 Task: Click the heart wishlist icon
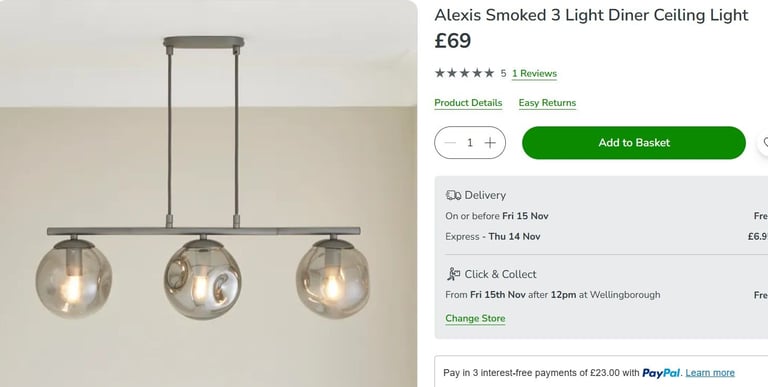tap(764, 143)
